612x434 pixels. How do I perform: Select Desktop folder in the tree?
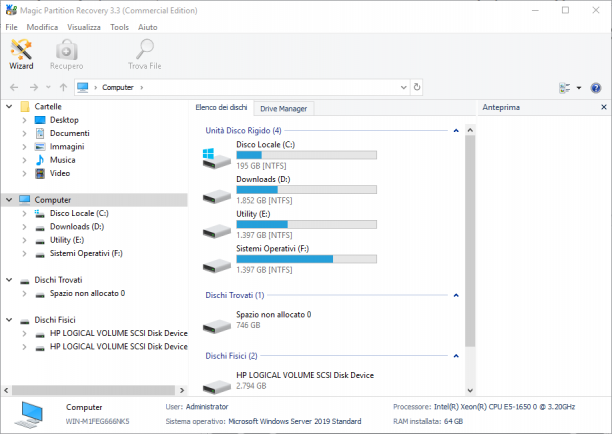64,120
